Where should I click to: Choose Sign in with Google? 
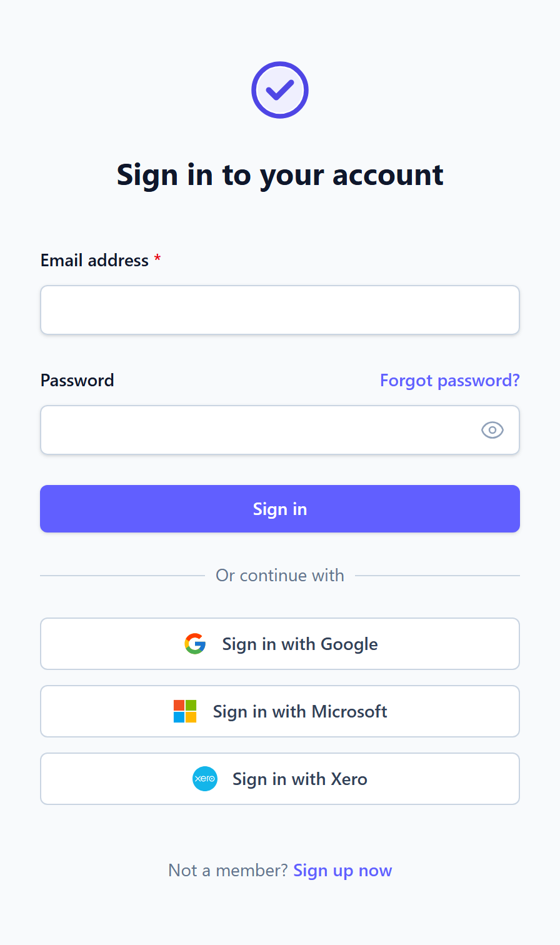pyautogui.click(x=280, y=644)
